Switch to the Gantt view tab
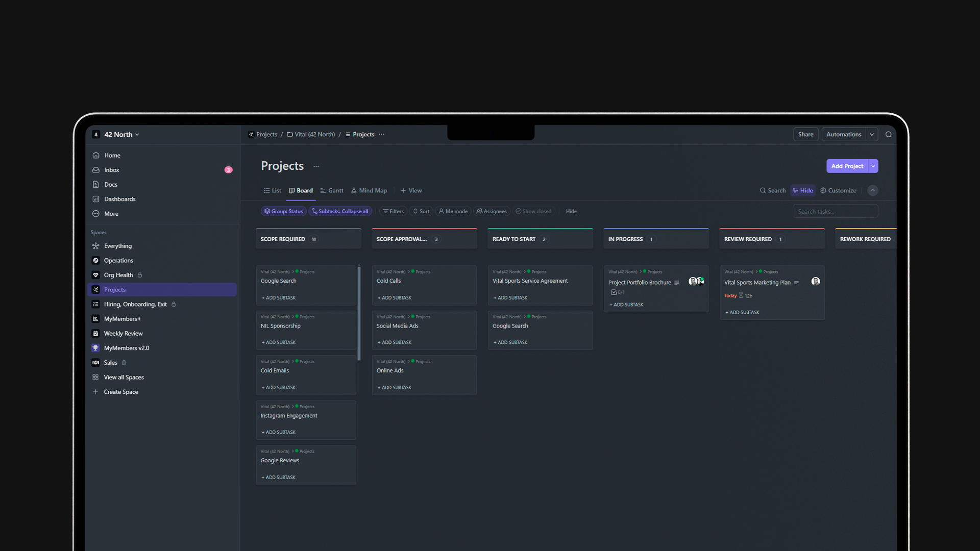The image size is (980, 551). point(332,191)
